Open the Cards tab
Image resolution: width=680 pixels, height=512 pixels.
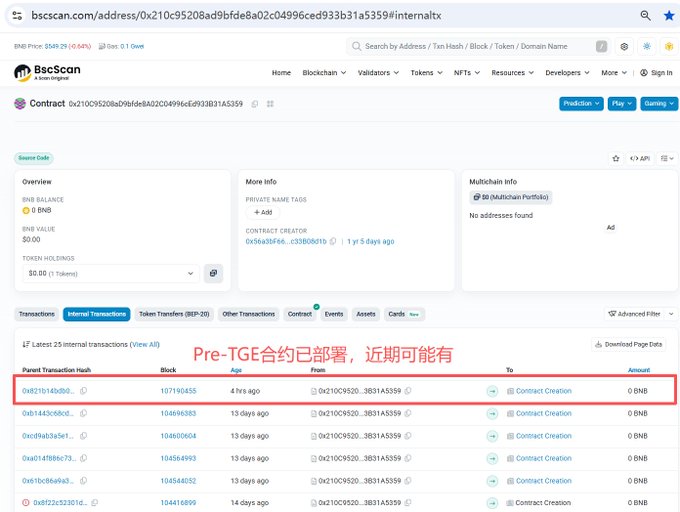point(404,314)
